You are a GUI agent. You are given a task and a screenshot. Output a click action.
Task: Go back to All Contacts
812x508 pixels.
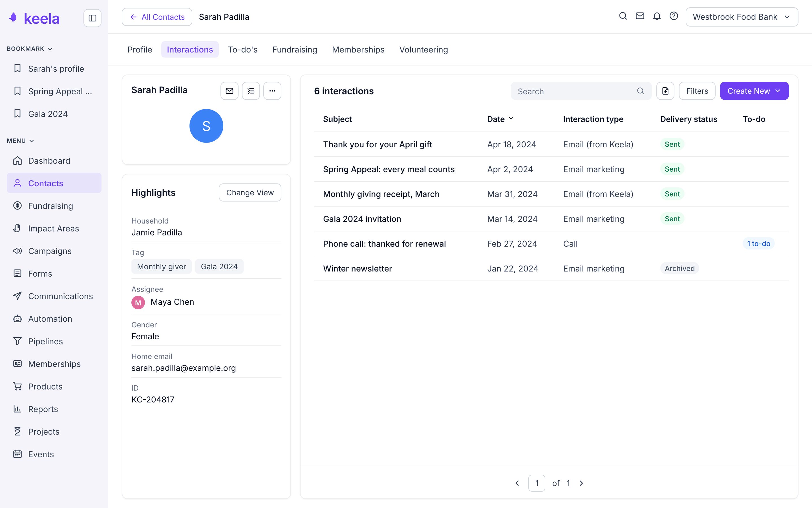(157, 17)
